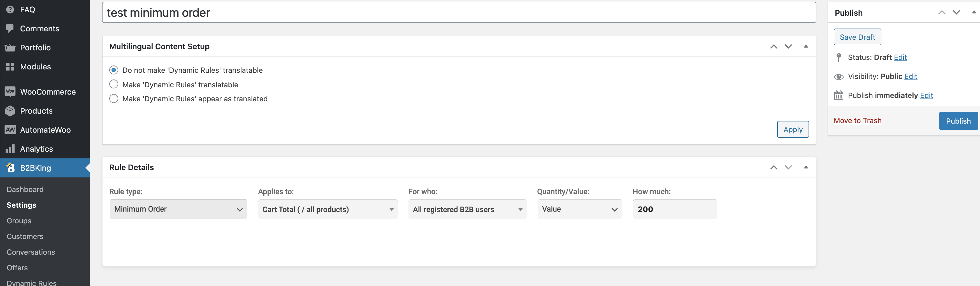Move Multilingual Content Setup panel down
This screenshot has width=980, height=286.
point(788,46)
